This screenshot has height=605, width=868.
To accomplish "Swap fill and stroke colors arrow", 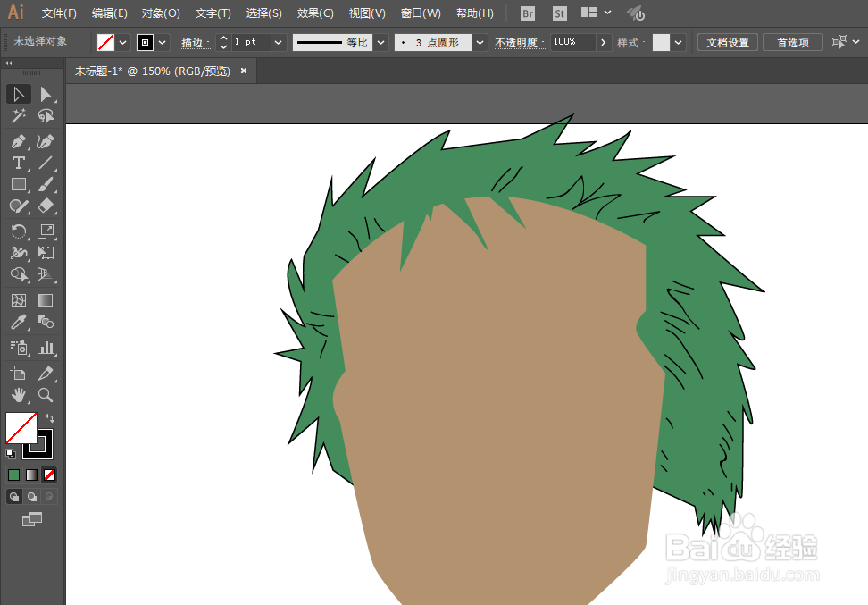I will tap(50, 417).
